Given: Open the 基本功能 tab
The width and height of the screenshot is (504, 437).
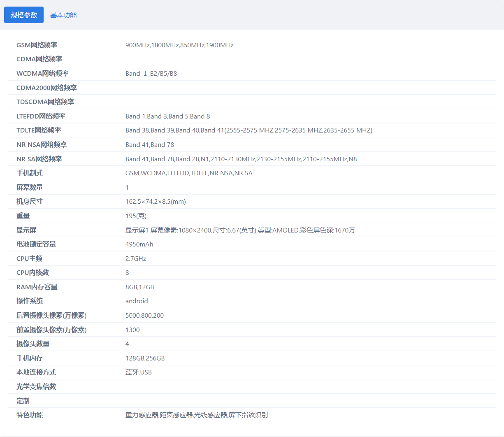Looking at the screenshot, I should click(63, 15).
